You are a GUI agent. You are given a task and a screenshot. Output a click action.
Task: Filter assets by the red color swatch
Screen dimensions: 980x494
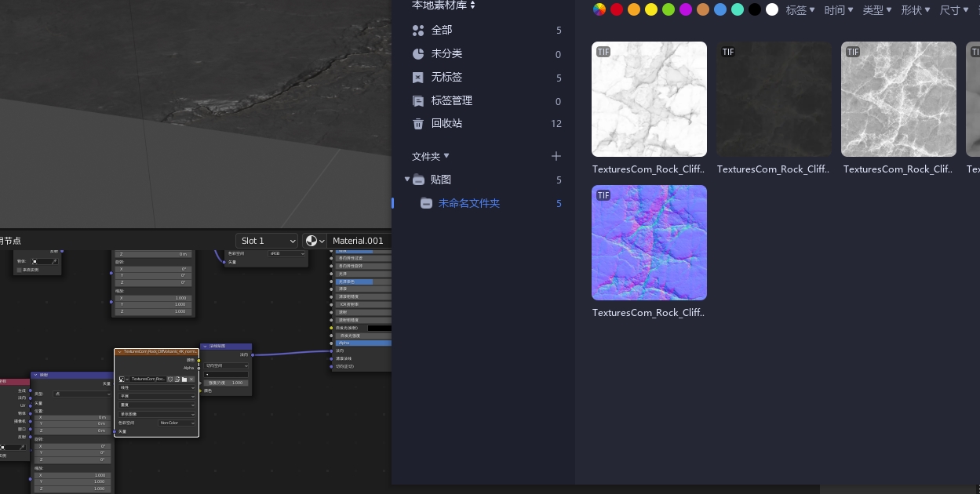tap(617, 9)
